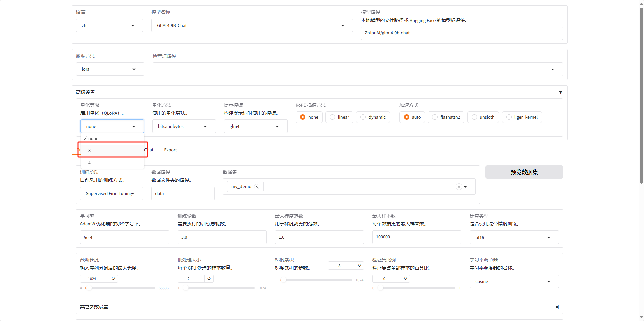The height and width of the screenshot is (321, 644).
Task: Reset the 梯度累积 value to default
Action: [x=359, y=266]
